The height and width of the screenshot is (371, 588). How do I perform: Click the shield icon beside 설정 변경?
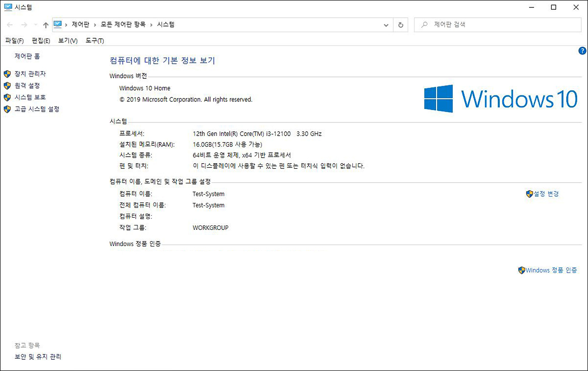[529, 194]
